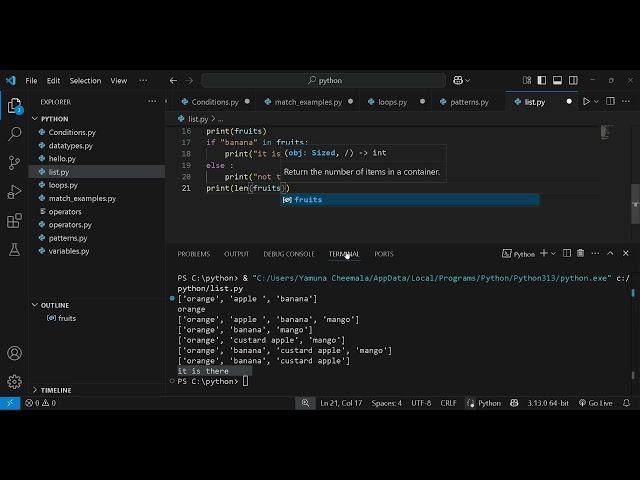Screen dimensions: 640x480
Task: Close the terminal panel
Action: point(626,253)
